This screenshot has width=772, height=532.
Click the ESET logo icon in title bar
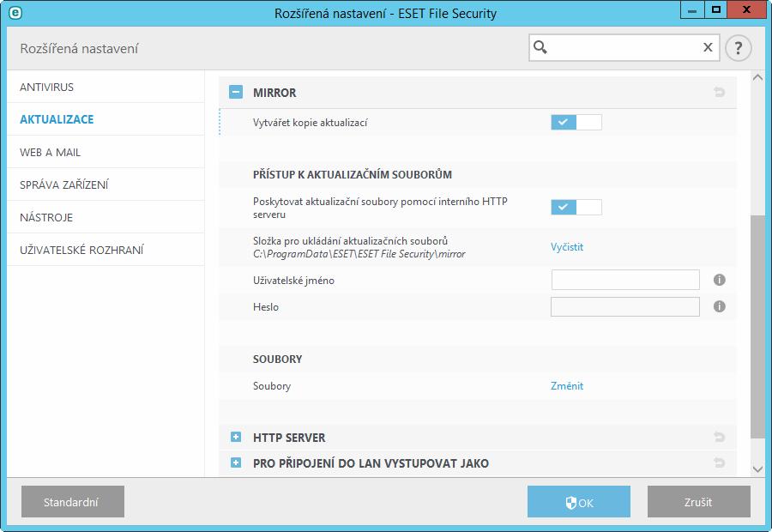(x=15, y=12)
